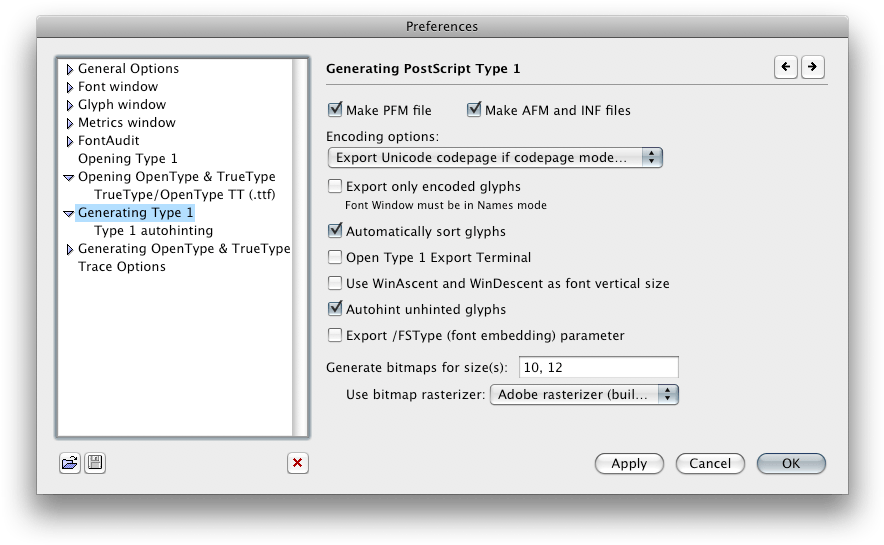This screenshot has height=545, width=884.
Task: Click the open preferences folder icon
Action: (x=69, y=463)
